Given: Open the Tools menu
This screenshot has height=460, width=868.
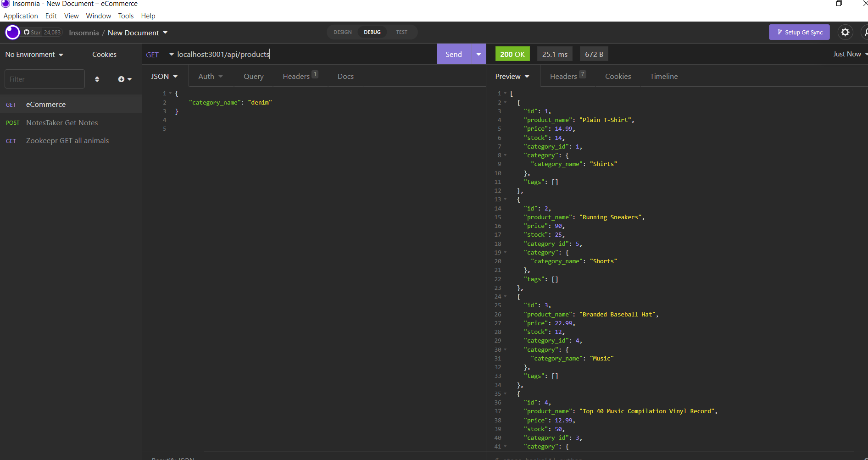Looking at the screenshot, I should point(126,16).
